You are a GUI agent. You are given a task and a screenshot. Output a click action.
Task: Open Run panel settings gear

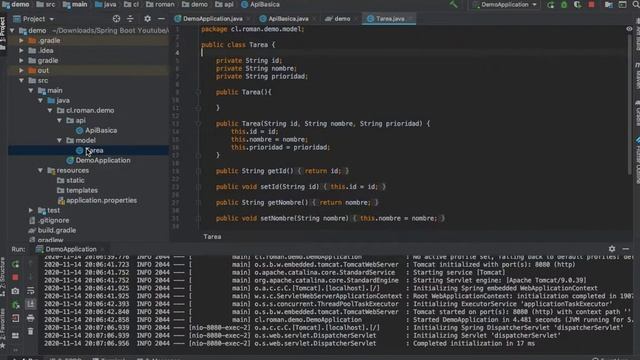point(612,249)
